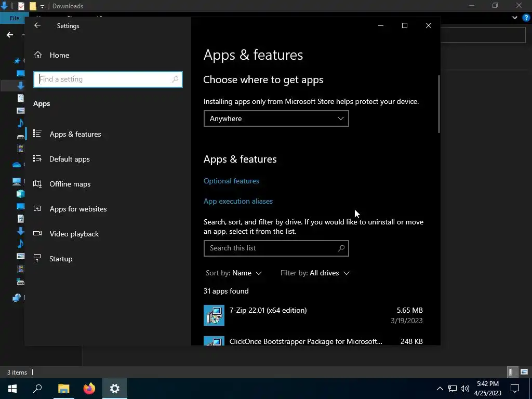Open the Action Center notifications icon
The image size is (532, 399).
[x=515, y=389]
